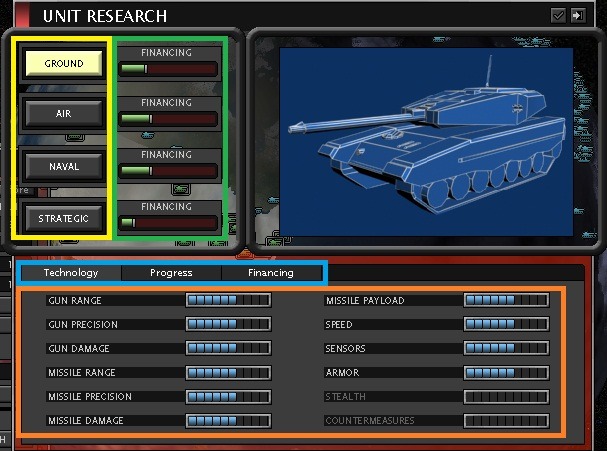
Task: Adjust the Ground financing slider
Action: 168,69
